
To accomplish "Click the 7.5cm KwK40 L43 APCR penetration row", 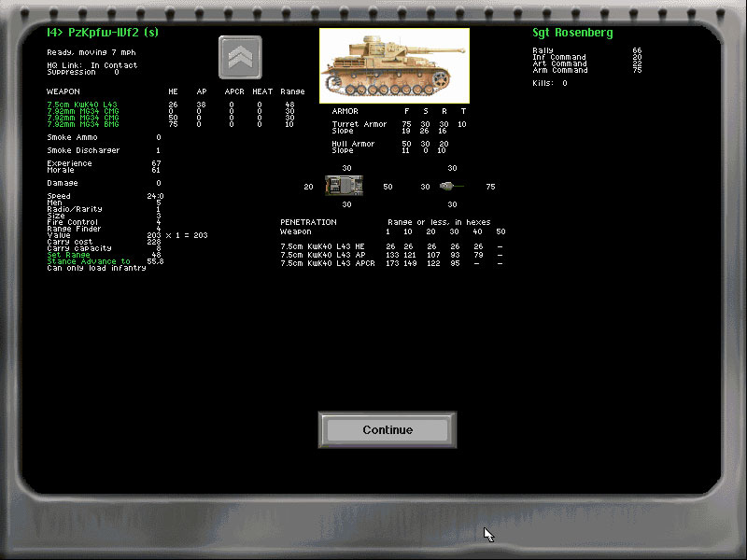I will 330,264.
